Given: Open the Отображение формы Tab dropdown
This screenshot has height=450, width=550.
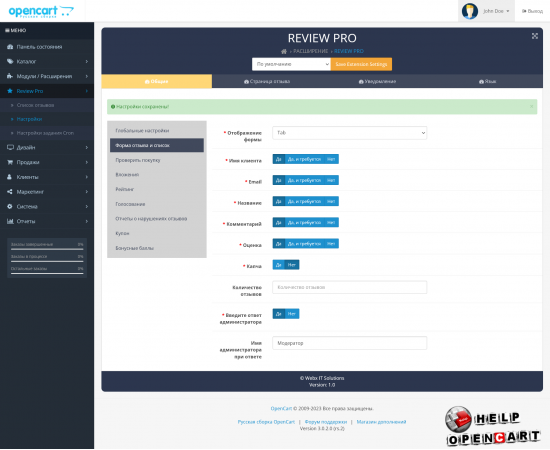Looking at the screenshot, I should pos(349,133).
